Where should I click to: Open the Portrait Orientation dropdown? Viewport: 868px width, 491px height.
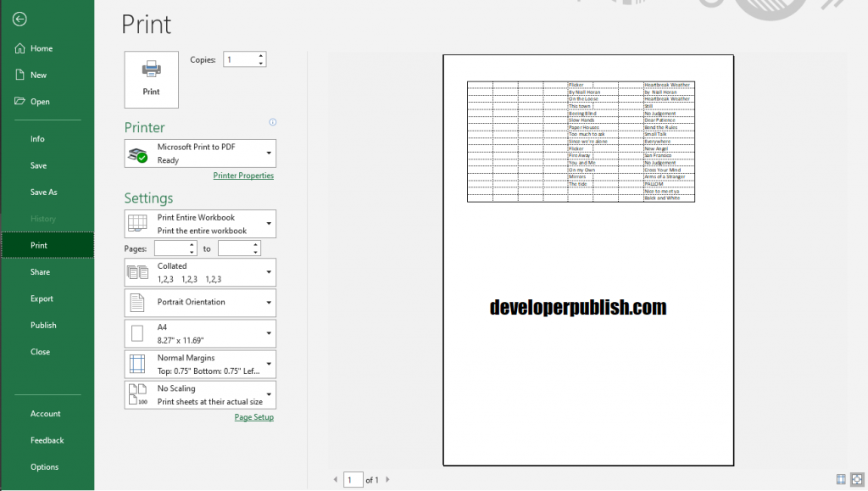199,303
